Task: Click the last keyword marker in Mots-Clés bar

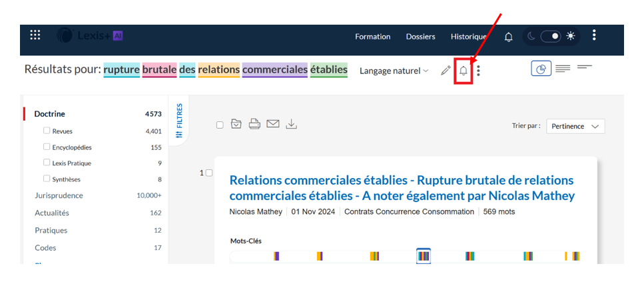Action: tap(576, 256)
